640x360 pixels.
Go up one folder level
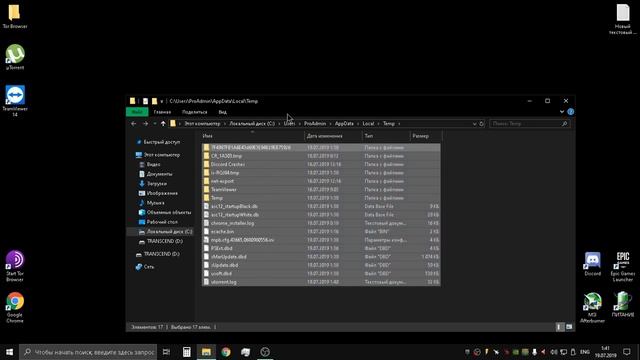[x=163, y=123]
